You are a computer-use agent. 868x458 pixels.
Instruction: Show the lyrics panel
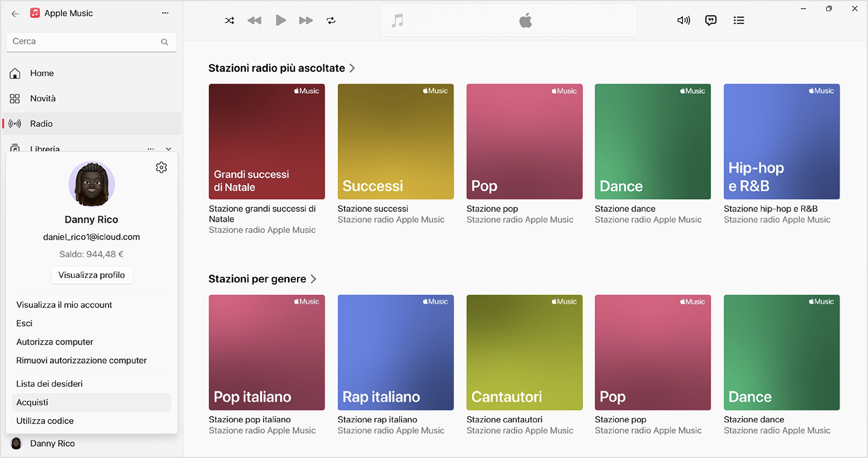pyautogui.click(x=711, y=21)
